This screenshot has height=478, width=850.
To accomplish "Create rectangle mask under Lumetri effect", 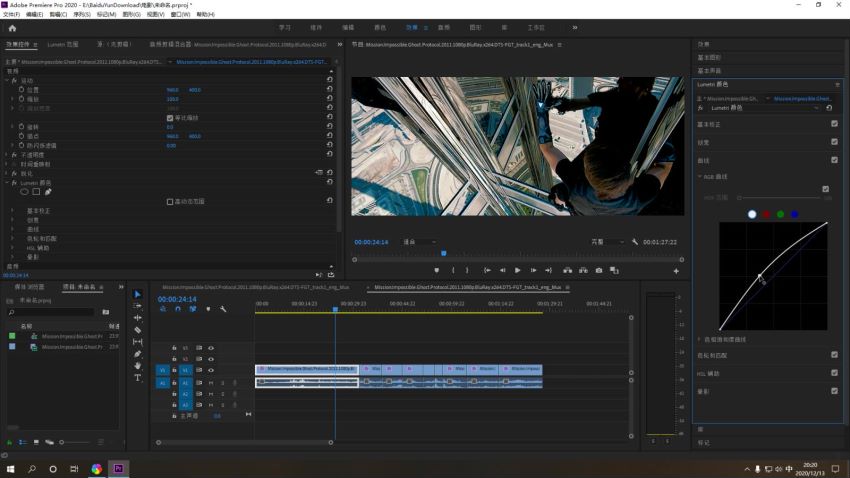I will 36,192.
